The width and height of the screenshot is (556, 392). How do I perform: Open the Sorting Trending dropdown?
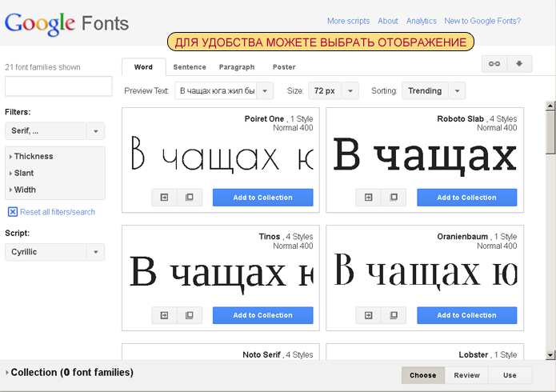click(434, 91)
